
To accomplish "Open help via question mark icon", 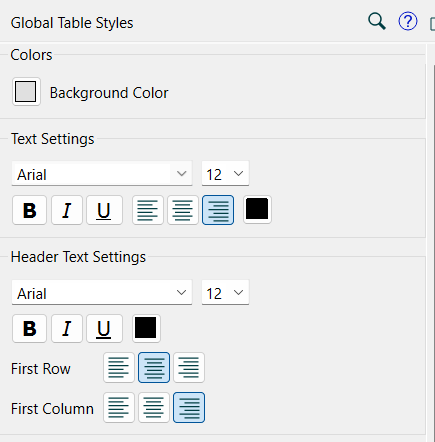I will tap(408, 21).
